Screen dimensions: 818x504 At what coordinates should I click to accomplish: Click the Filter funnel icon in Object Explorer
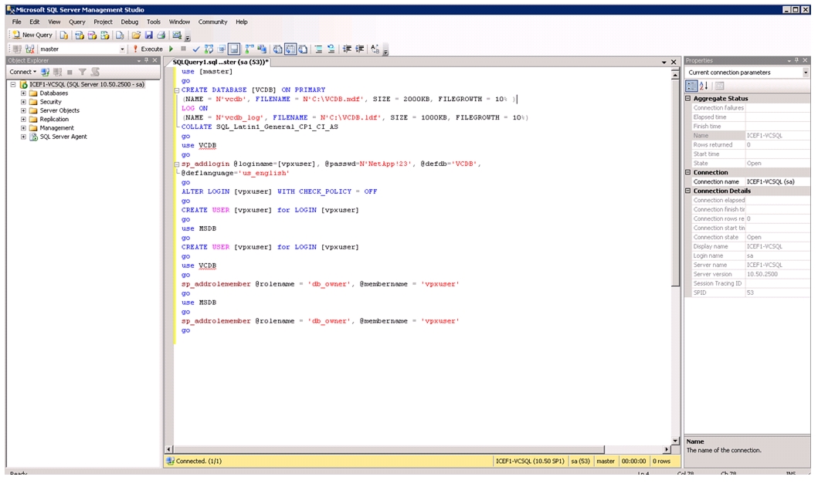pyautogui.click(x=82, y=72)
